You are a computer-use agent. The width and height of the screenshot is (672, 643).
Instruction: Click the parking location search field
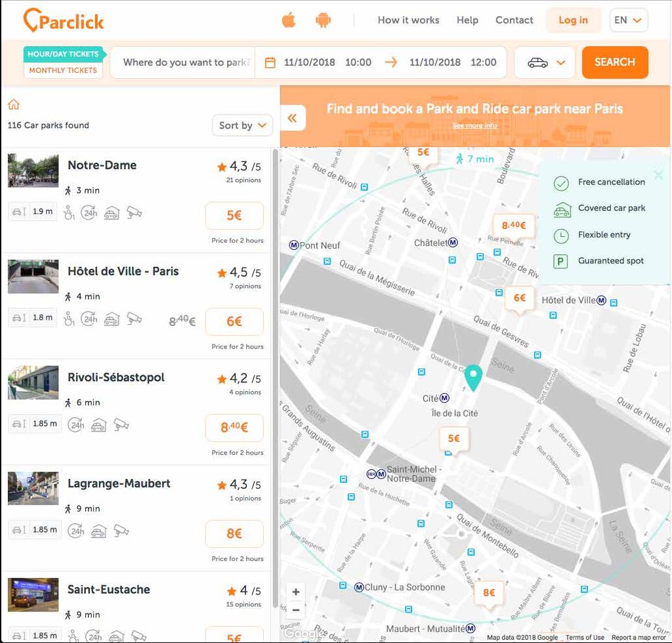tap(182, 62)
